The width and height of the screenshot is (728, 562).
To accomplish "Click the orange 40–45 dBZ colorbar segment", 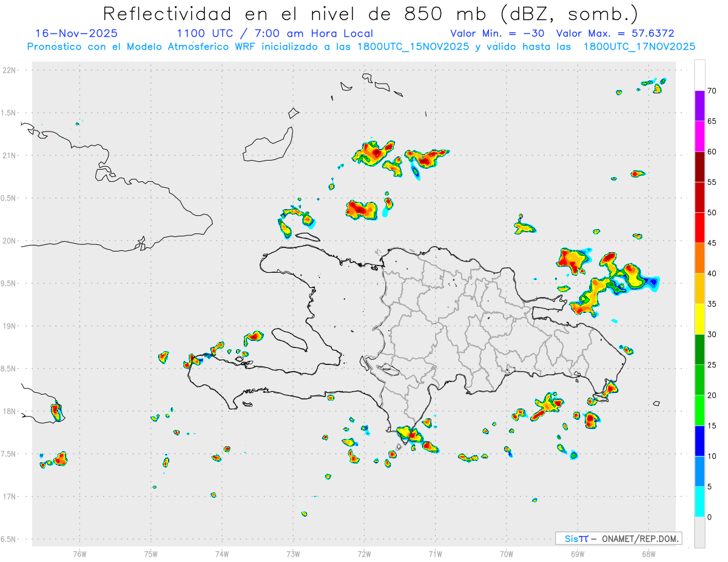I will (x=699, y=258).
